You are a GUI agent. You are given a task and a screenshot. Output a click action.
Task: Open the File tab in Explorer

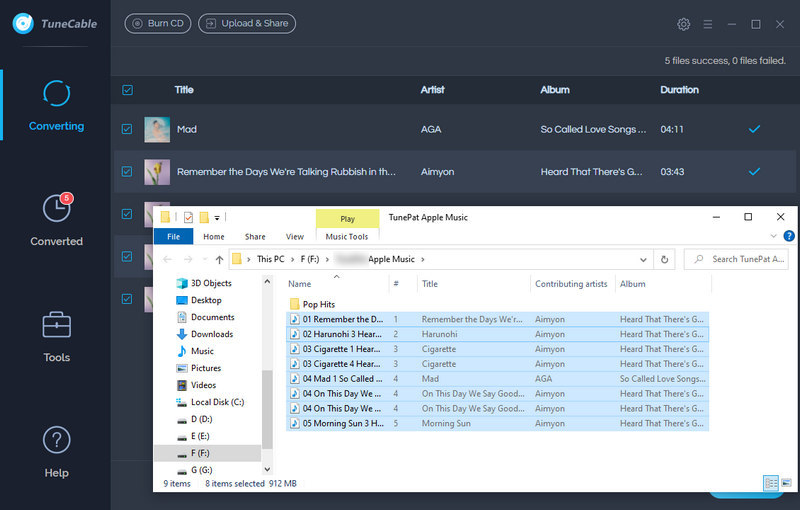(173, 237)
